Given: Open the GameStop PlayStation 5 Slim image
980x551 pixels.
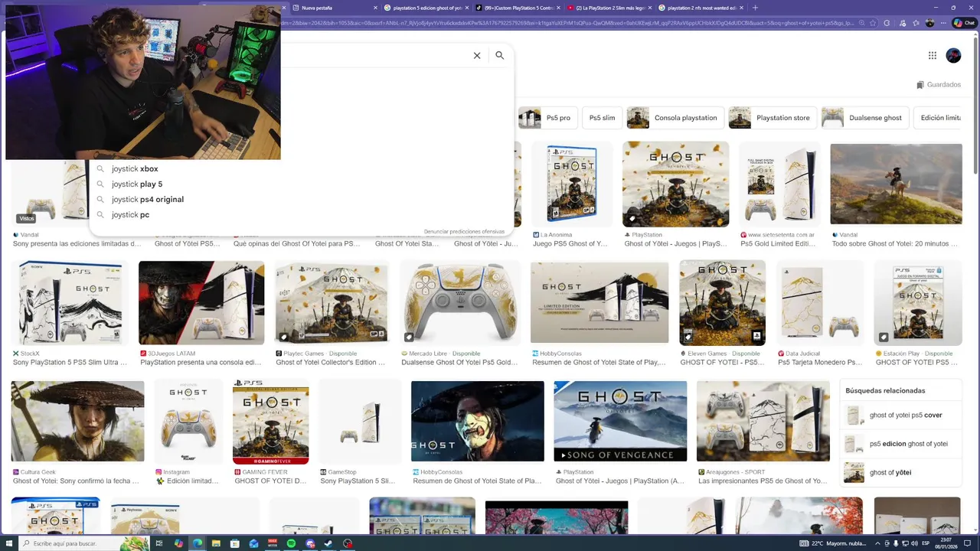Looking at the screenshot, I should pyautogui.click(x=360, y=422).
